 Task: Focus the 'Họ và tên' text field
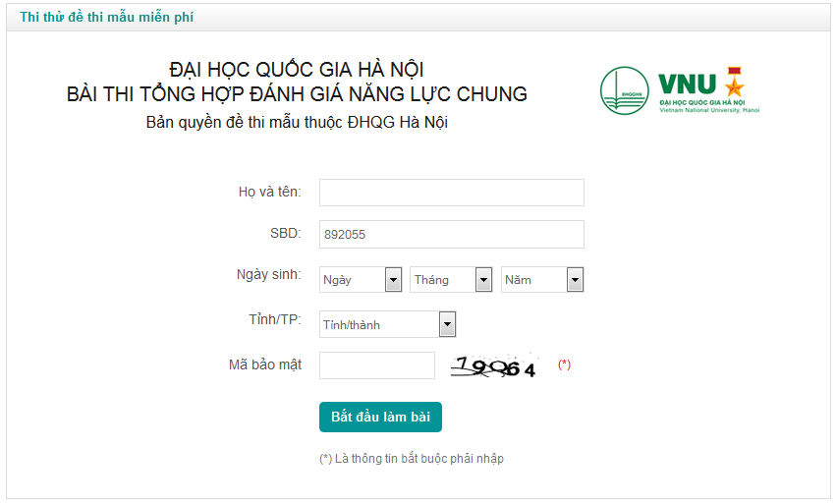pos(451,193)
